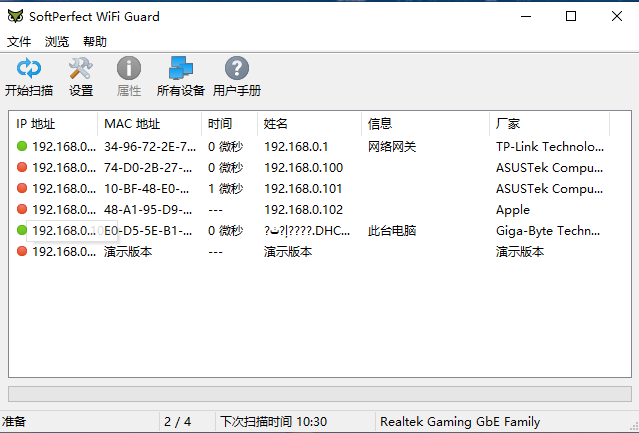Click the 网络网关 info cell

click(x=392, y=147)
